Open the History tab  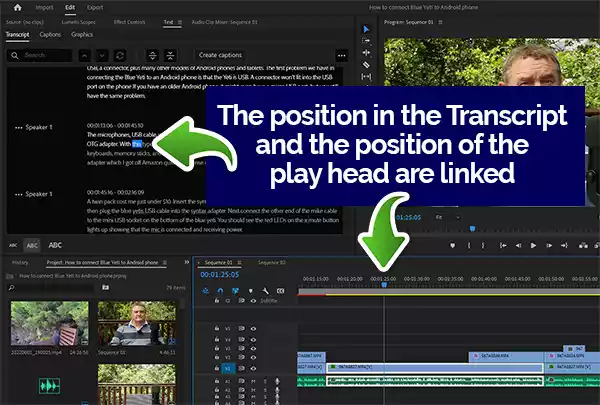point(20,263)
